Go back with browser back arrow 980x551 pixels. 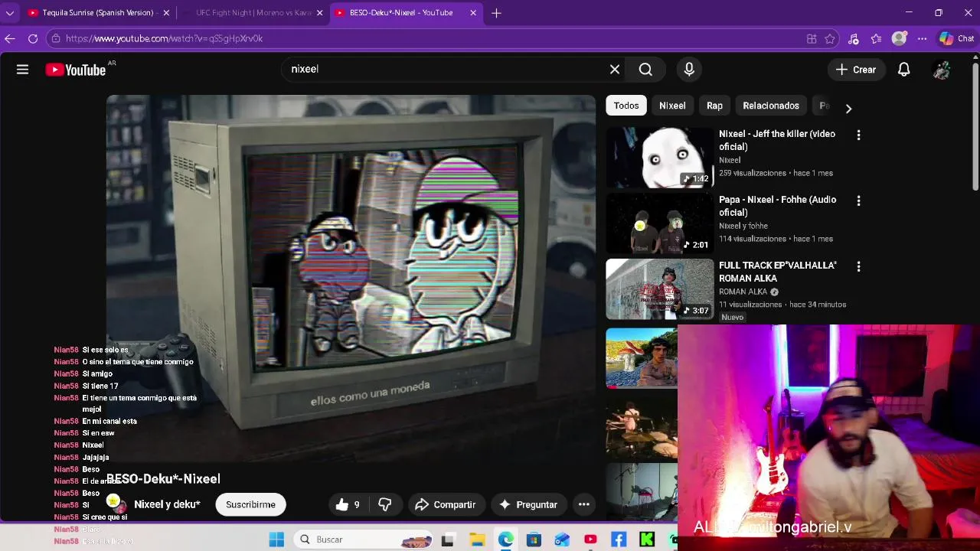[10, 38]
